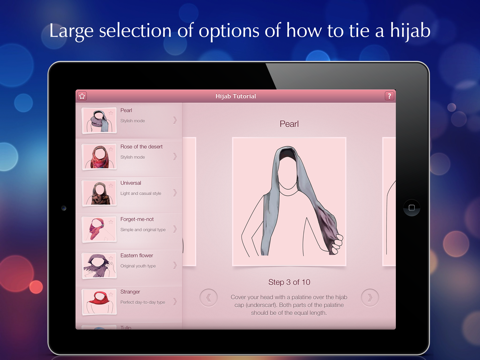Screen dimensions: 480x360
Task: Click 'Simple and original type' subtitle
Action: point(143,230)
